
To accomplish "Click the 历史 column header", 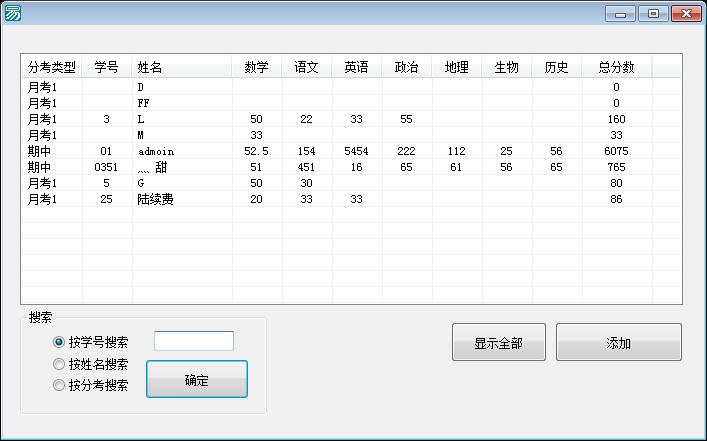I will tap(557, 67).
